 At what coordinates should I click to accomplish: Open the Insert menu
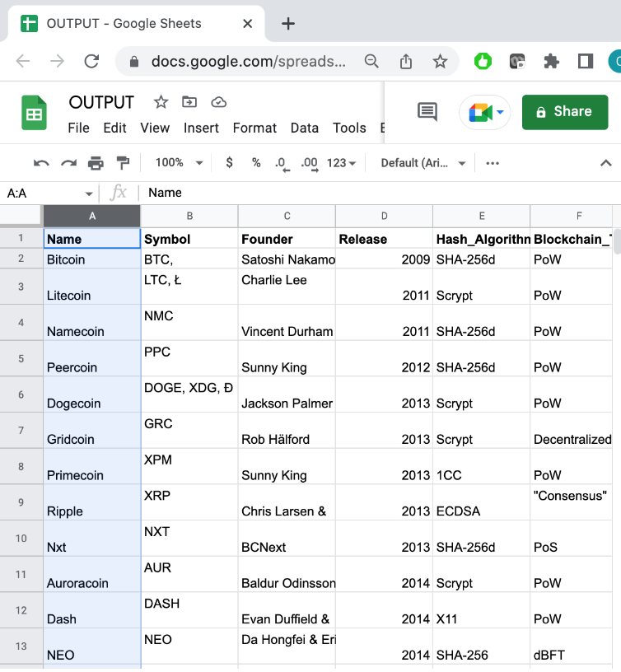tap(201, 128)
